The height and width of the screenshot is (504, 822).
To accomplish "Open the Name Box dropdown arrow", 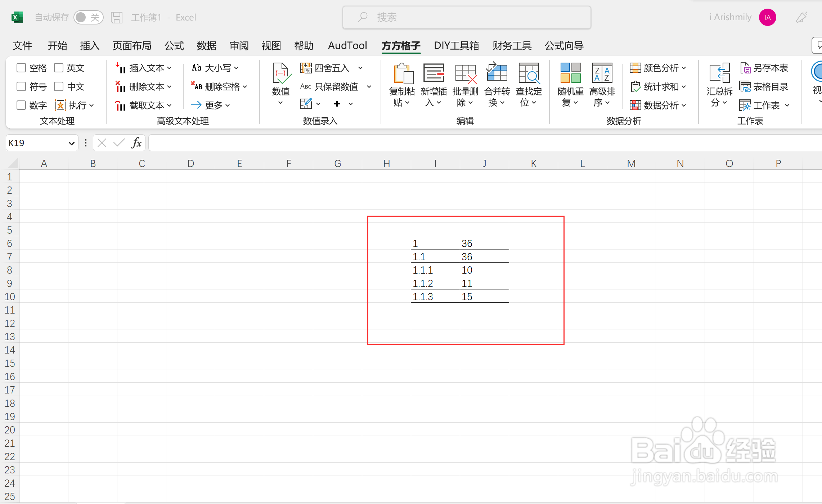I will [x=71, y=143].
